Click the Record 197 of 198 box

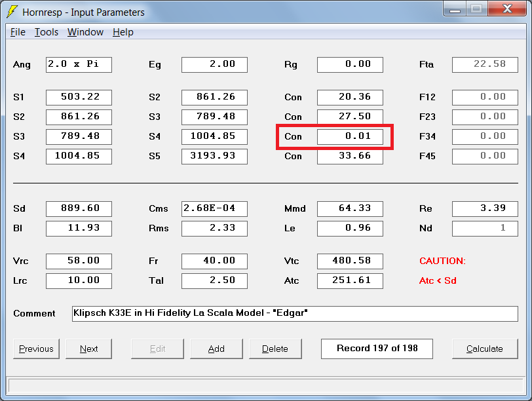click(377, 349)
